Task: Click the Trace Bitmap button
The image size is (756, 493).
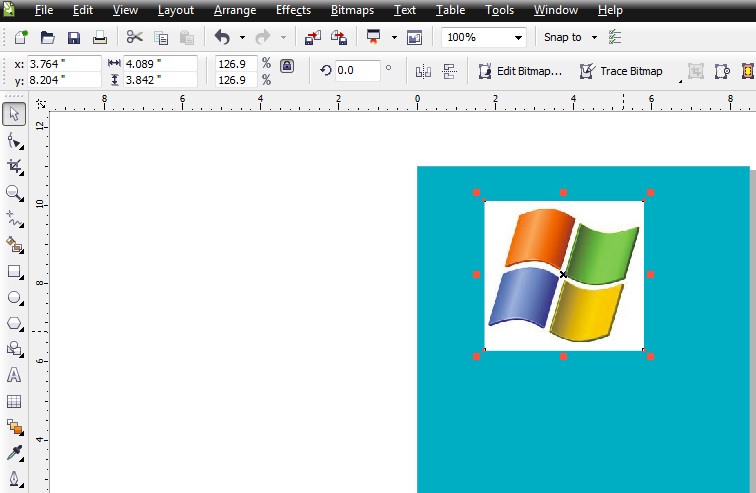Action: point(621,71)
